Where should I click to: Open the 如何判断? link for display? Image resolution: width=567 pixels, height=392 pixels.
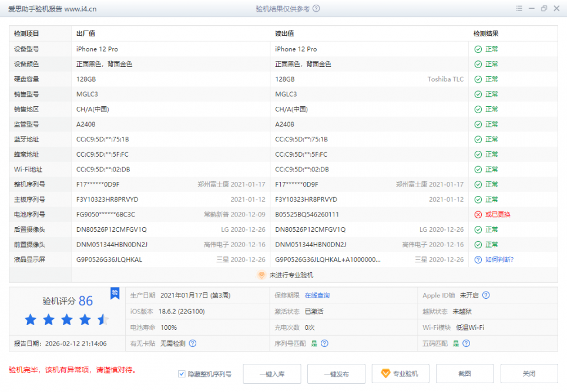click(499, 259)
